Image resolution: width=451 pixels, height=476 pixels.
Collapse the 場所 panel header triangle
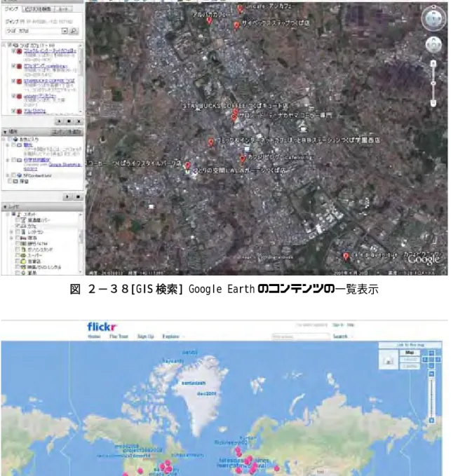click(5, 132)
